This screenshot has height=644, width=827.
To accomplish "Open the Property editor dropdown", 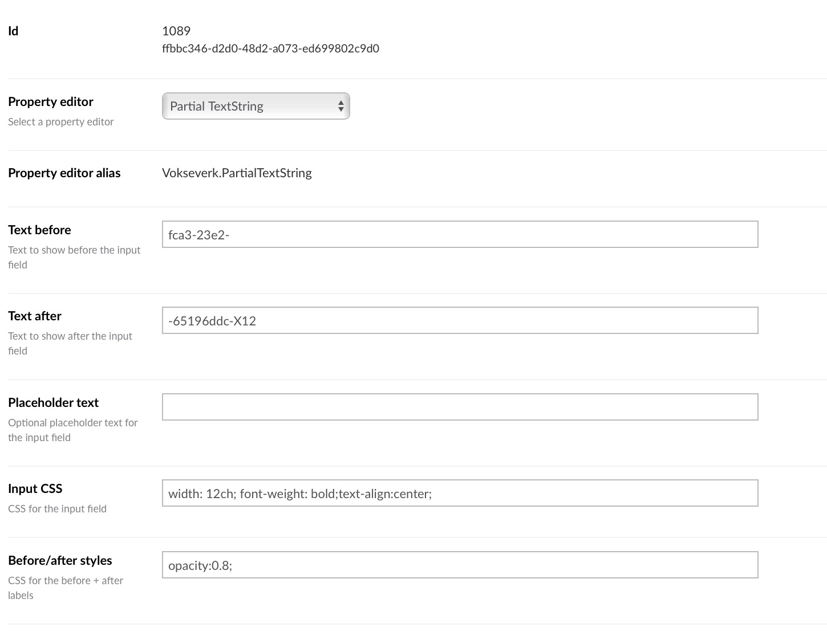I will coord(256,106).
